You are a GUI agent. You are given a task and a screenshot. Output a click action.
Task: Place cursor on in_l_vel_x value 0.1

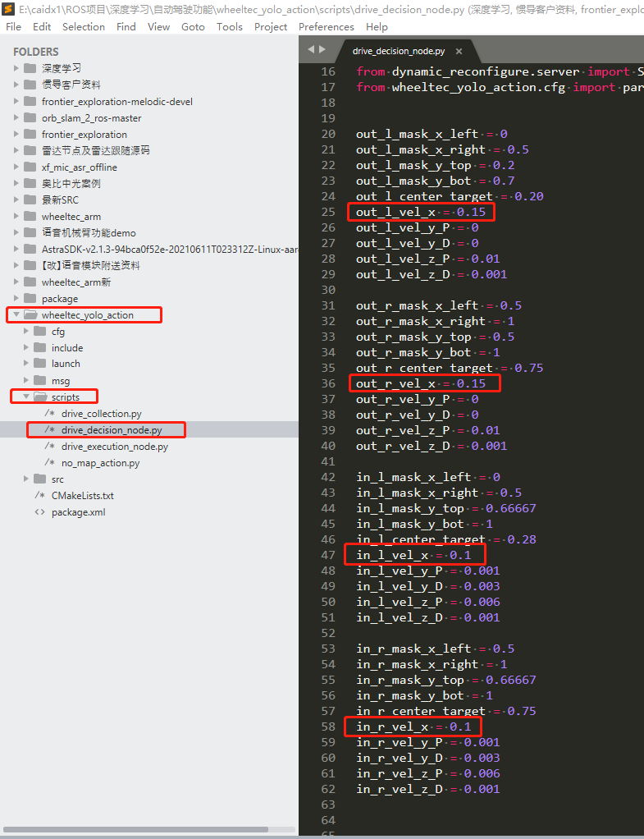pos(460,556)
